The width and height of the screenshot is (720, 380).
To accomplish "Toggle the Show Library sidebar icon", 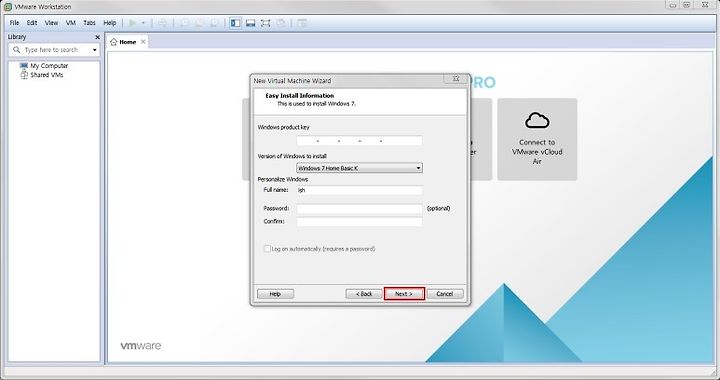I will pyautogui.click(x=236, y=23).
